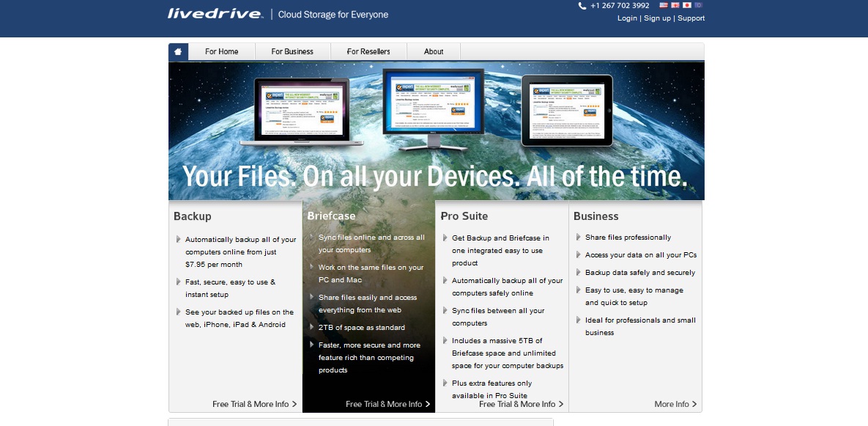Open the About menu
This screenshot has height=426, width=868.
(x=434, y=51)
